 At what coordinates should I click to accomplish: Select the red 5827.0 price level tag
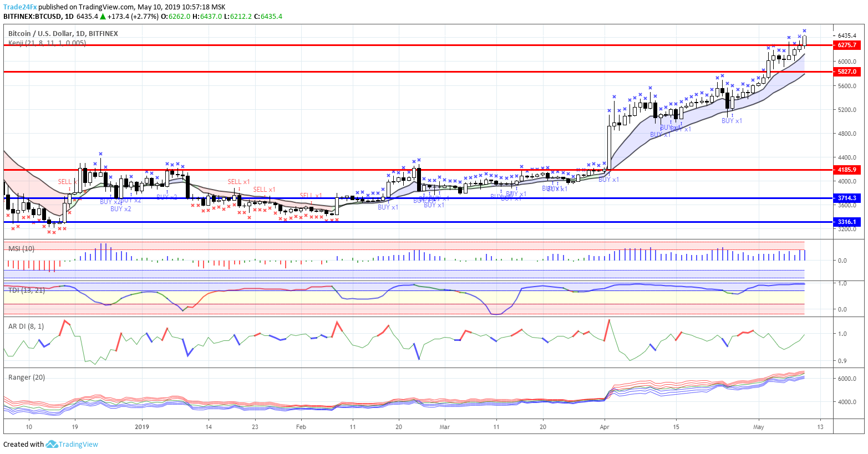846,72
